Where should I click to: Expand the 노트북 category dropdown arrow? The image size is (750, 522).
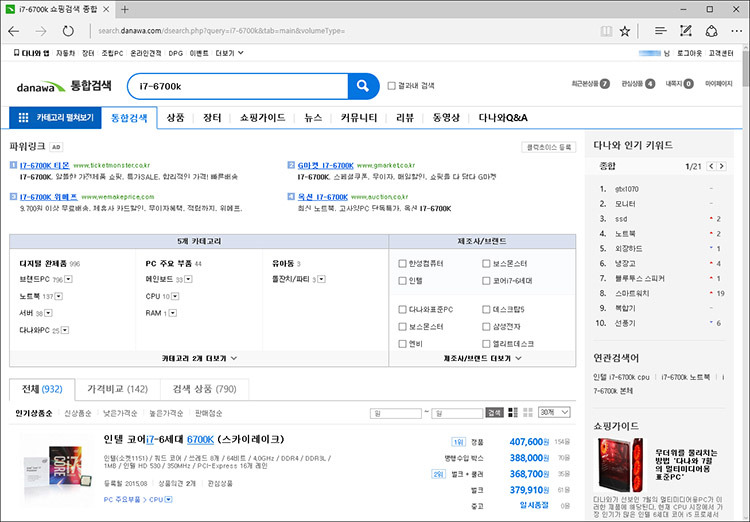point(59,296)
